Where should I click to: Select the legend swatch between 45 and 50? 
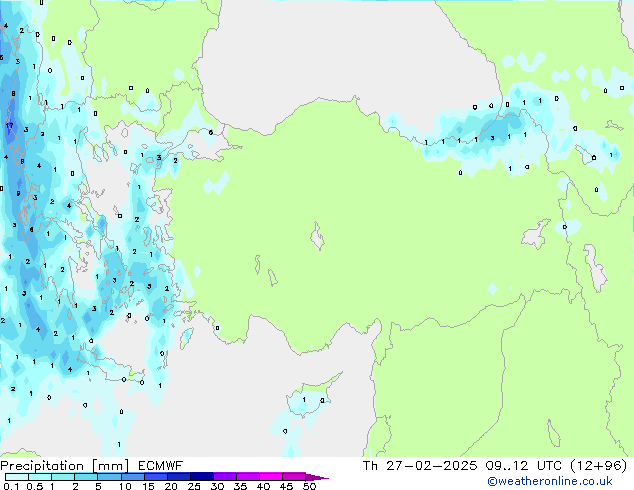(294, 477)
